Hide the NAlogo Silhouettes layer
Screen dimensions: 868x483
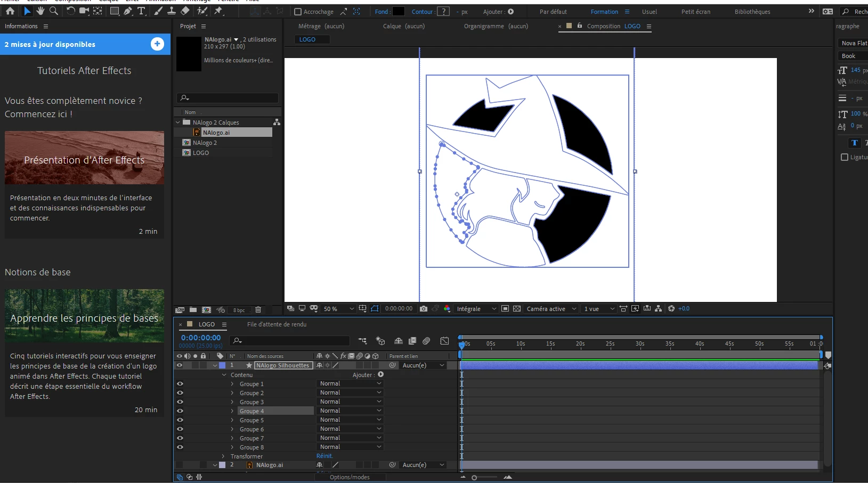click(x=180, y=365)
